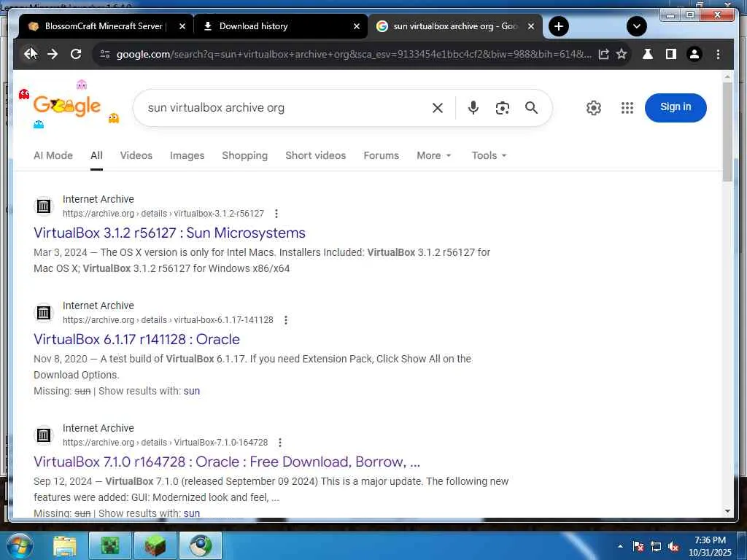Bookmark this page with the star
747x560 pixels.
pyautogui.click(x=622, y=54)
